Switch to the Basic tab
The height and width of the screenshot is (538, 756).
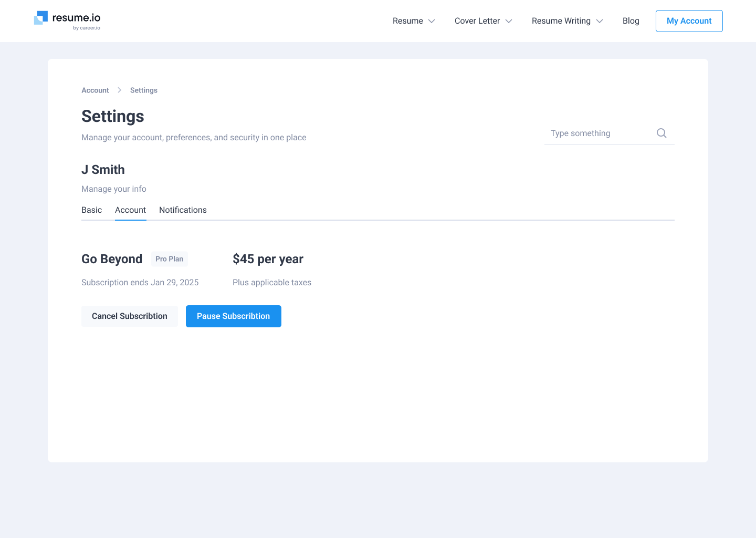[91, 210]
